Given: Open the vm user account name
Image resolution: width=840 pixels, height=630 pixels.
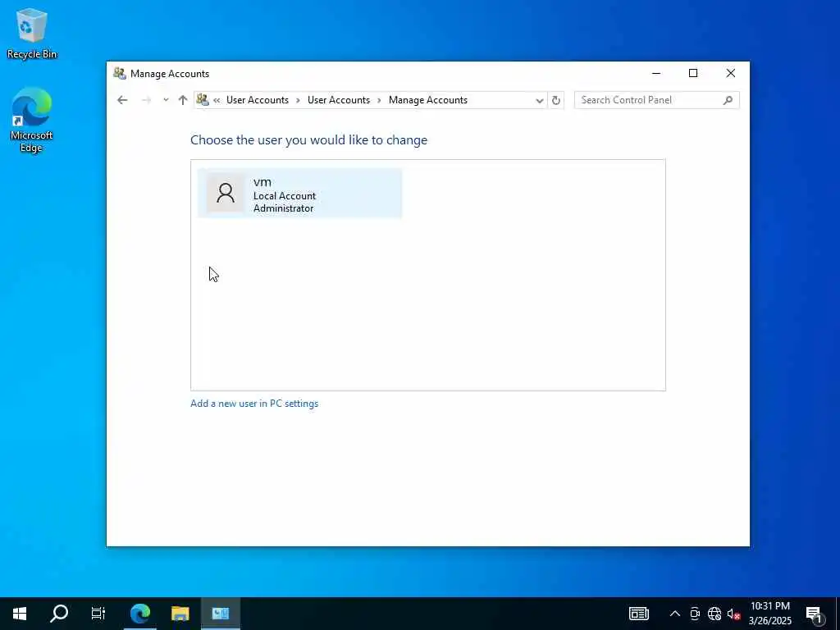Looking at the screenshot, I should click(x=262, y=182).
